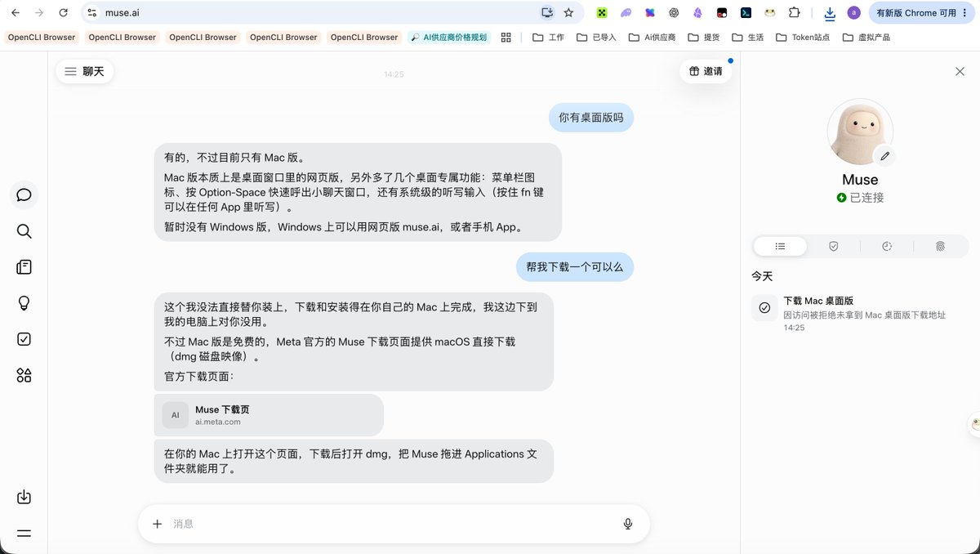Click the site info icon in address bar

point(92,13)
